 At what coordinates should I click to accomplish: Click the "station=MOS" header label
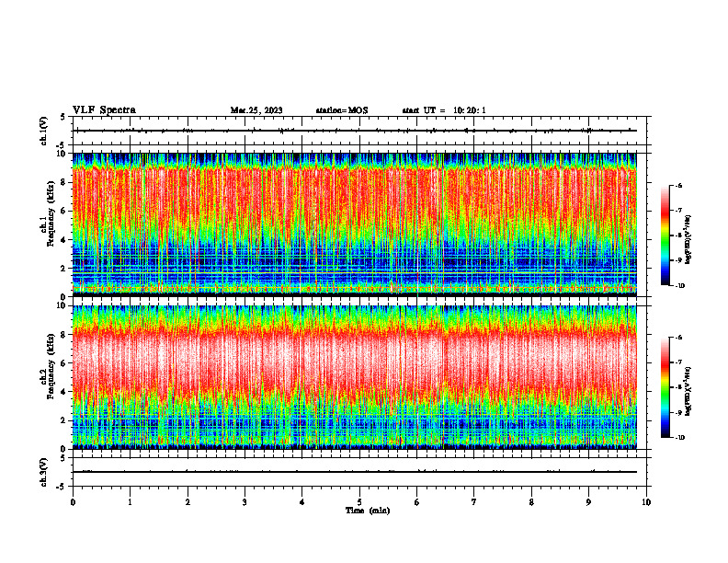point(342,110)
